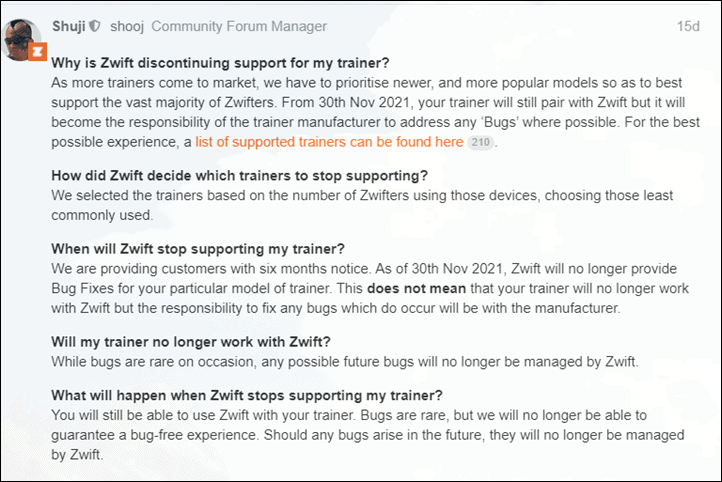Click the orange Zwift badge on avatar

coord(37,52)
